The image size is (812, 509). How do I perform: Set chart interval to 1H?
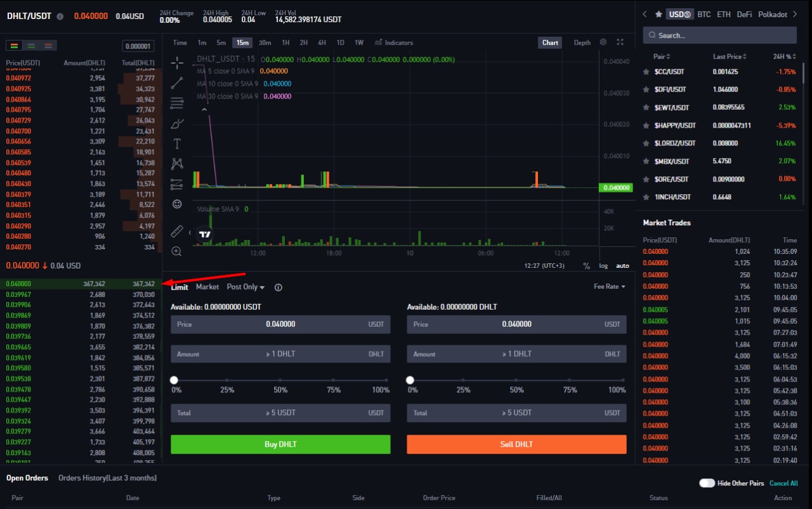[285, 43]
